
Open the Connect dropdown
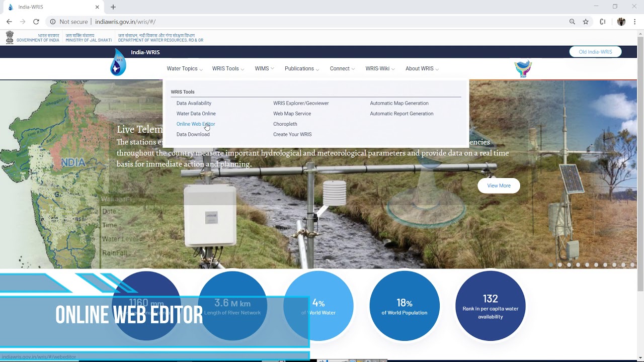[x=342, y=69]
